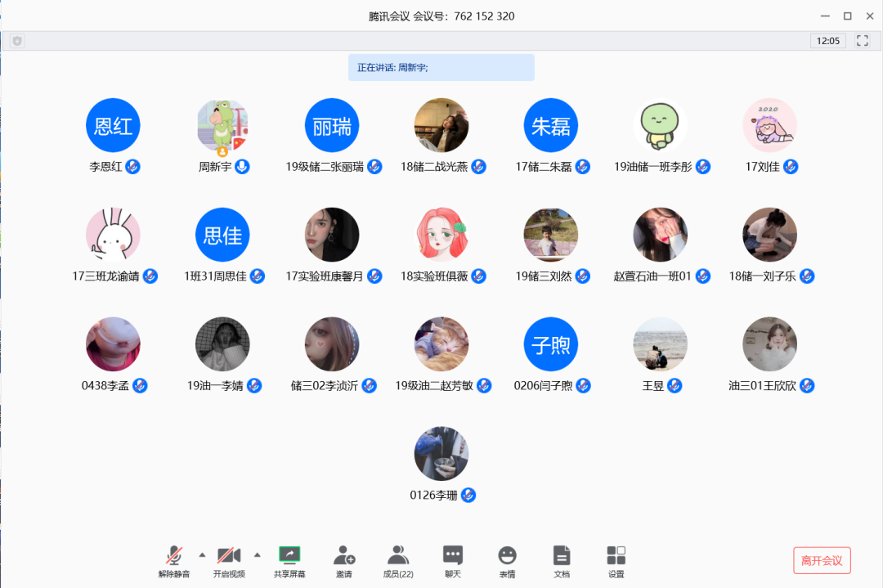
Task: Open Members (成员) list icon
Action: pos(398,556)
